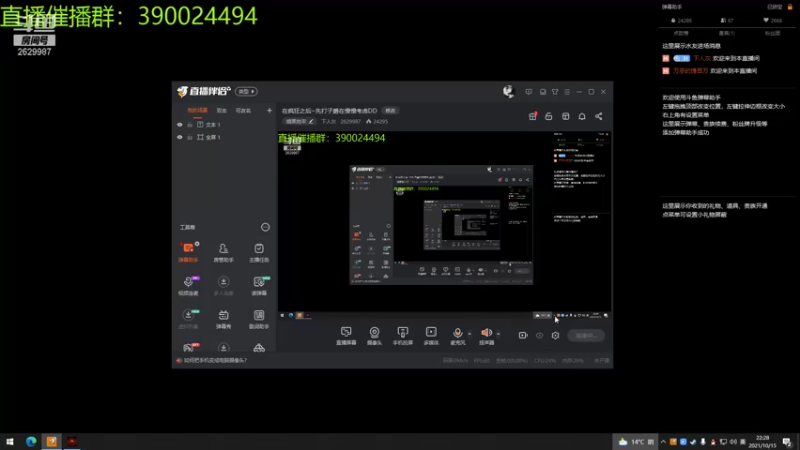Add a new scene with the plus button
This screenshot has width=800, height=450.
[x=269, y=110]
